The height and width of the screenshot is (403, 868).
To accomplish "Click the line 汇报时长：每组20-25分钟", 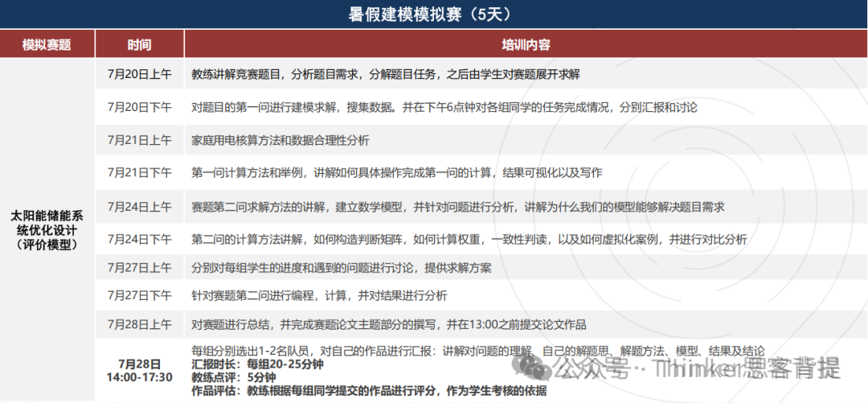I will 257,364.
